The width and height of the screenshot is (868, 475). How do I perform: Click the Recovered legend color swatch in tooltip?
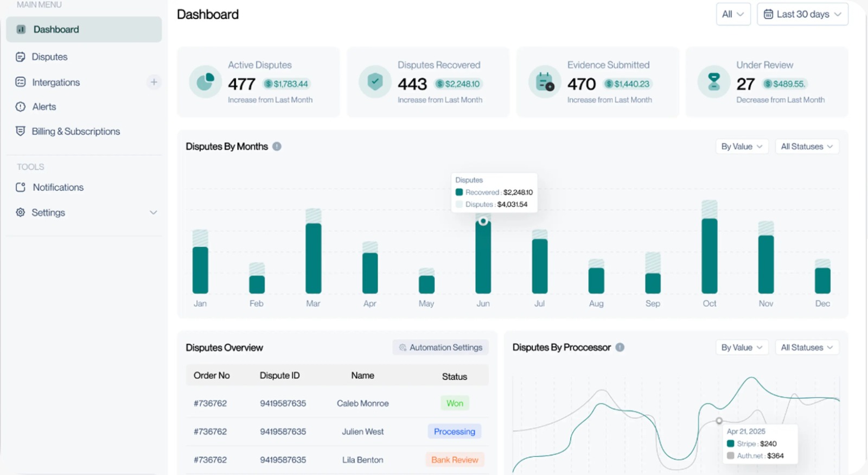coord(459,192)
